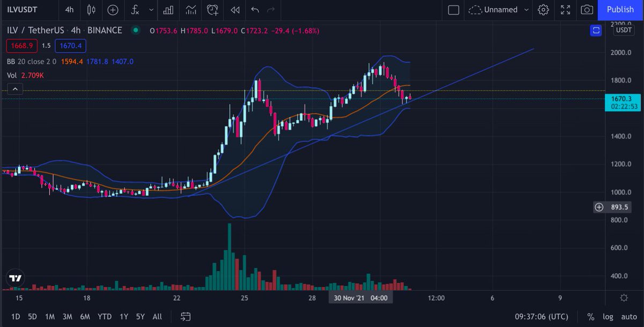Click the 2.709K volume value

[32, 76]
